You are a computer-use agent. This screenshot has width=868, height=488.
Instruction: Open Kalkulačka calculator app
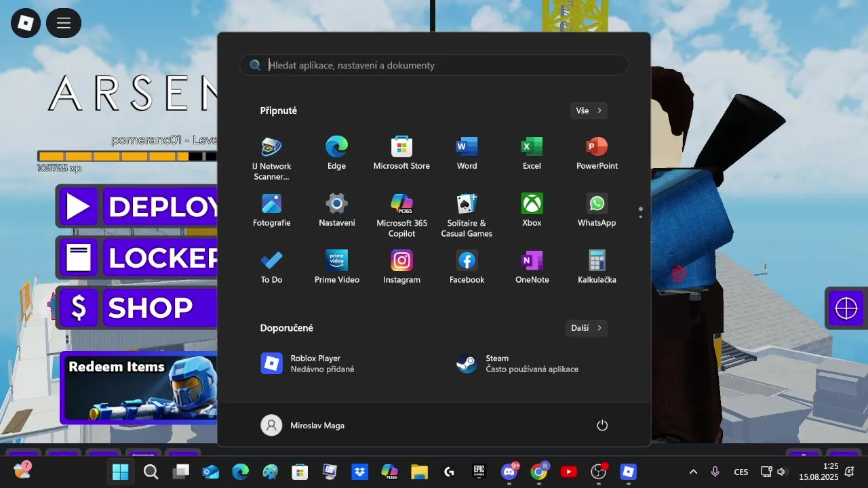[x=597, y=267]
